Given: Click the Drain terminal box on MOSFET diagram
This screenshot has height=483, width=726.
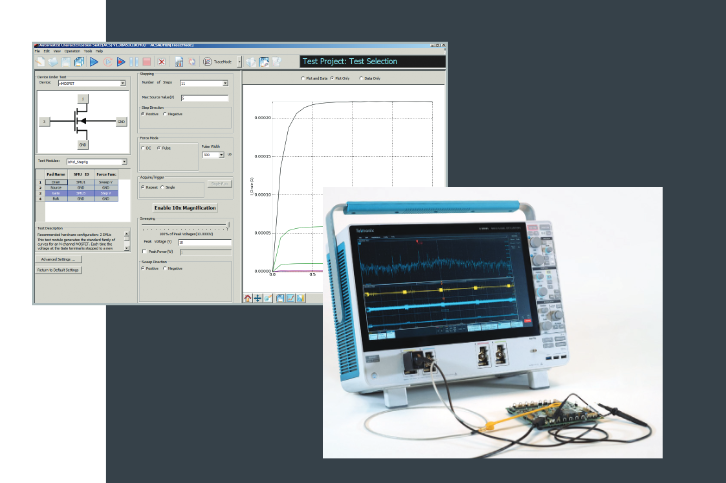Looking at the screenshot, I should pos(84,98).
